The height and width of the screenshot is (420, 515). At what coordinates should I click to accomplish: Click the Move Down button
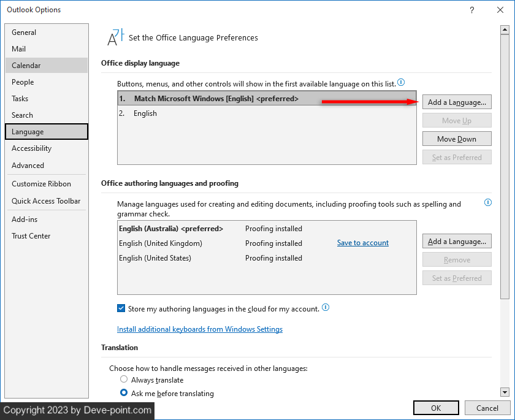(457, 139)
